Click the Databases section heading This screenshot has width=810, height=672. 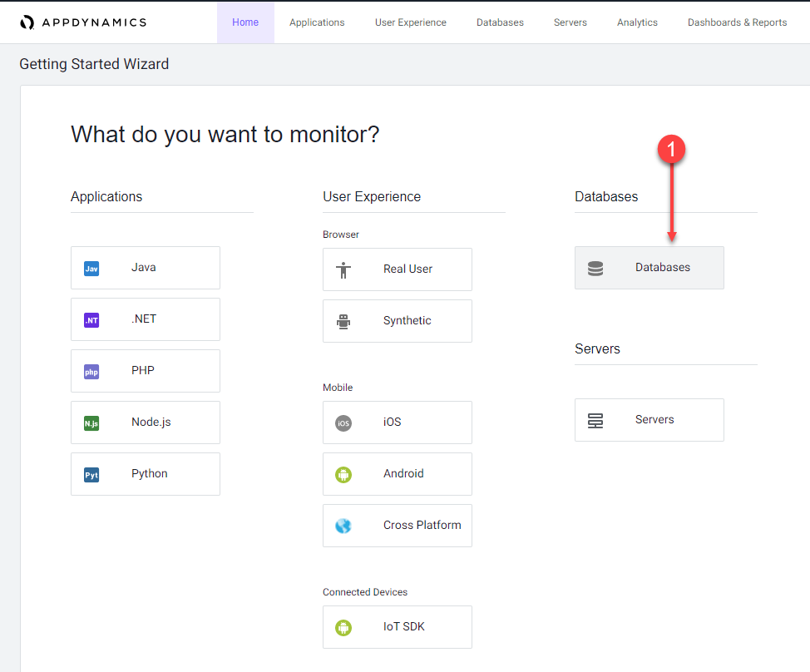[x=606, y=197]
